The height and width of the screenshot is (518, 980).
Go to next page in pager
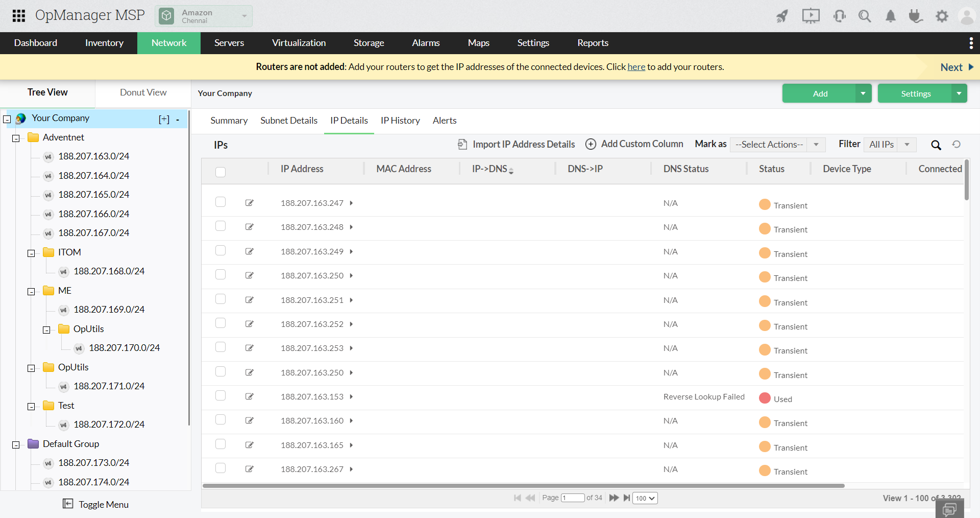click(614, 498)
